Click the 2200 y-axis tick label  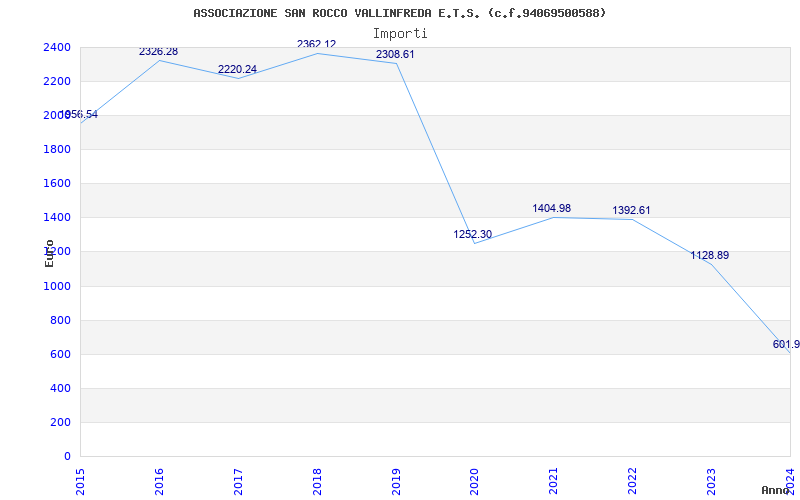pyautogui.click(x=57, y=82)
